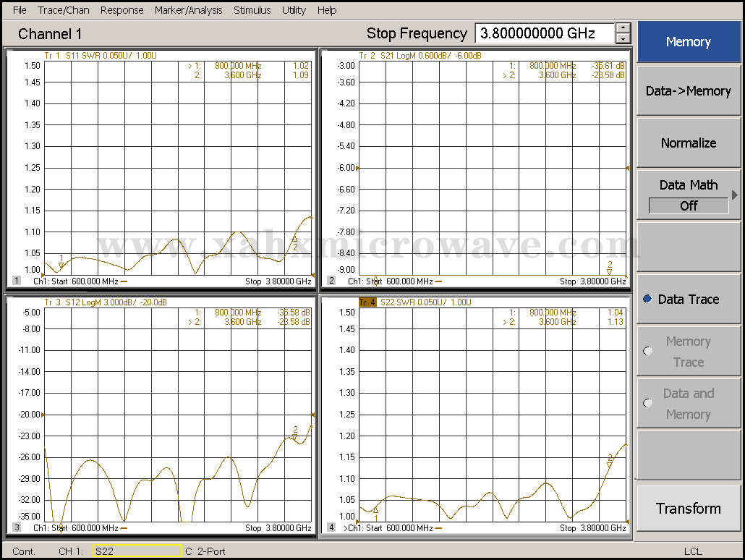Click window 4 number badge in S22 plot
This screenshot has width=745, height=560.
coord(331,527)
